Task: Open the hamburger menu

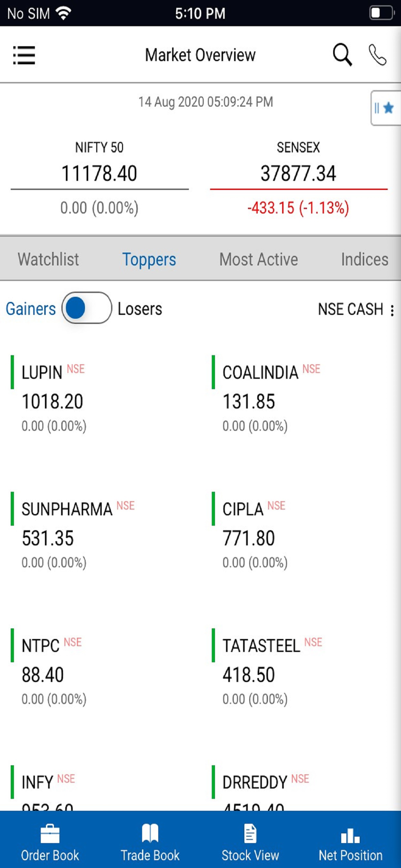Action: click(24, 55)
